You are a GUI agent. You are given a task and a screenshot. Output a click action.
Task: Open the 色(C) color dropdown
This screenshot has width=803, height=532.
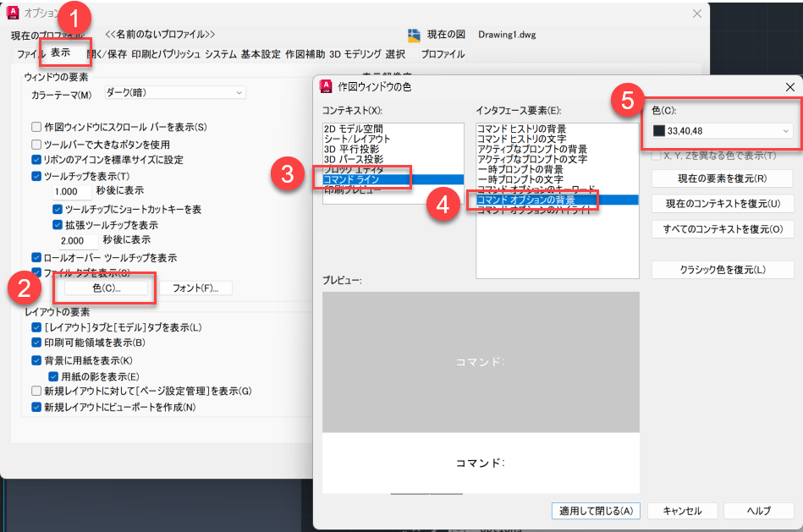[722, 131]
